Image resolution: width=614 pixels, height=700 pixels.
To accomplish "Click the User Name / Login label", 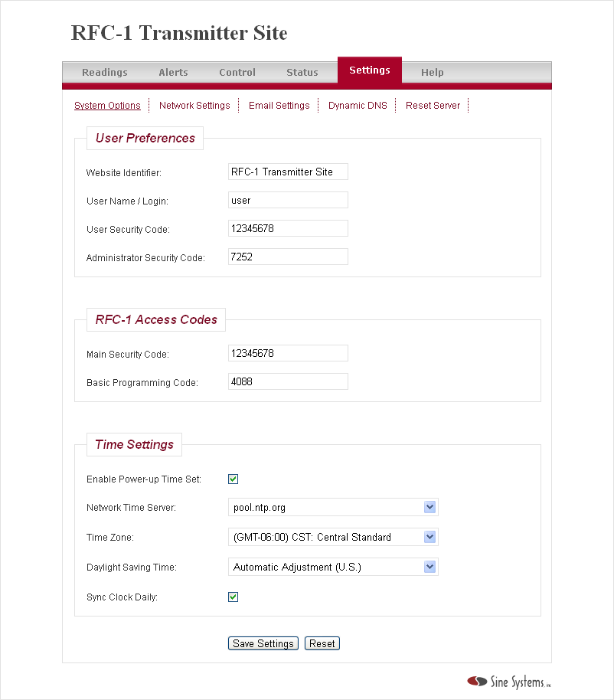I will click(127, 201).
